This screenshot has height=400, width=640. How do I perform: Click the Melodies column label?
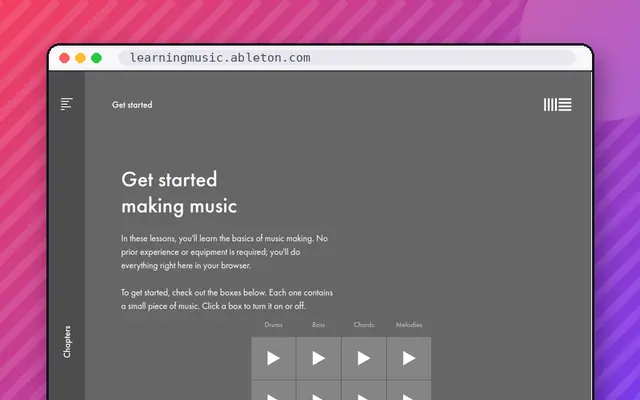409,325
